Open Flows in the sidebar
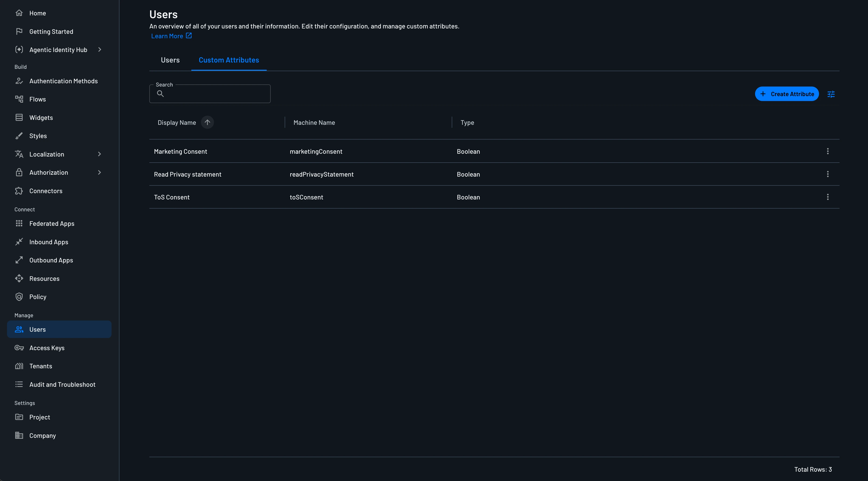Viewport: 868px width, 481px height. point(59,99)
